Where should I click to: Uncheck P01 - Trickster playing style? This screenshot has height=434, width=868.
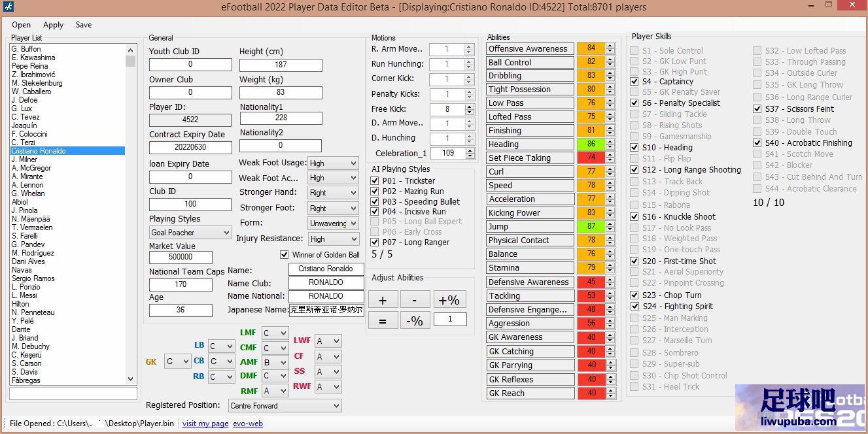(375, 181)
